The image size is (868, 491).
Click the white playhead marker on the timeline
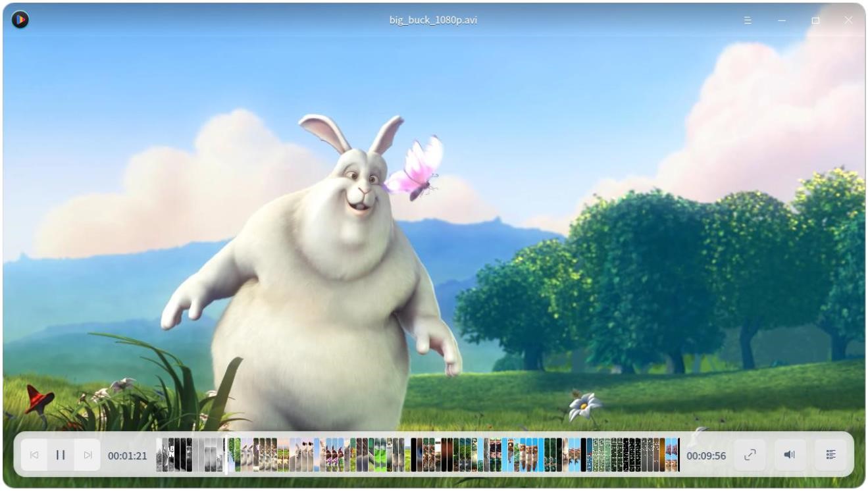coord(226,455)
